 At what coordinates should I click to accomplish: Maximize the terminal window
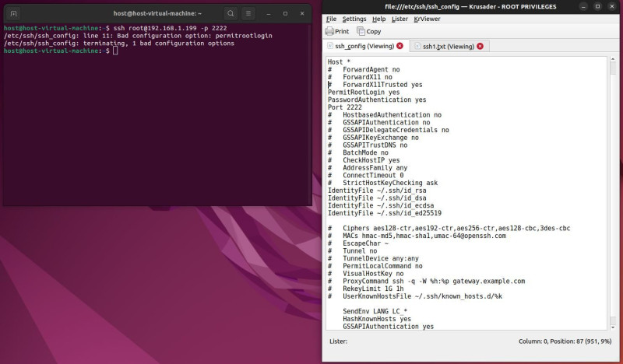tap(285, 13)
